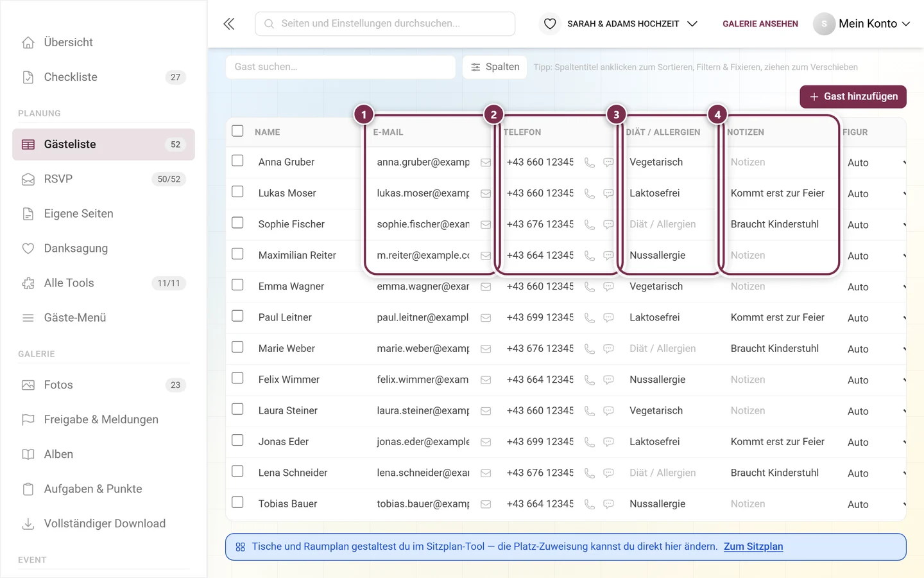Open the Spalten column settings
Viewport: 924px width, 578px height.
click(495, 67)
